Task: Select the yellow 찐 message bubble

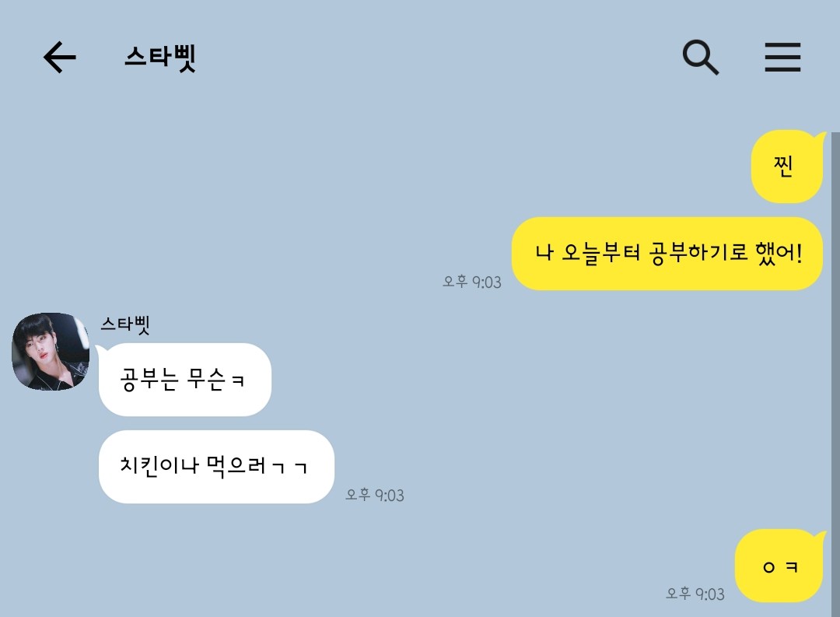Action: [786, 167]
